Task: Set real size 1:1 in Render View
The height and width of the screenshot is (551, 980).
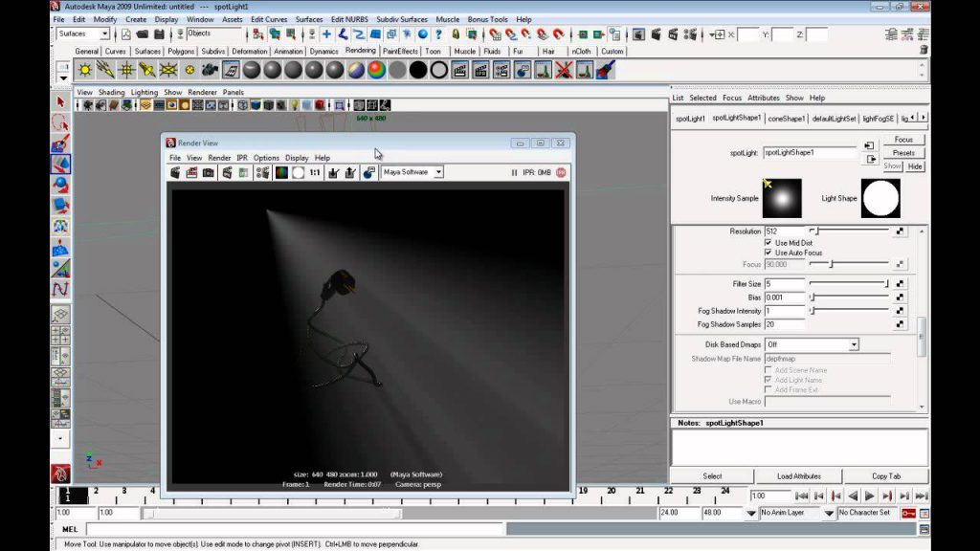Action: click(315, 172)
